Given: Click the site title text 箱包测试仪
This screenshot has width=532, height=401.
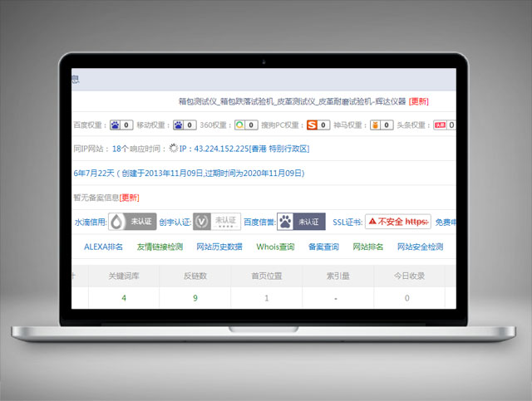Looking at the screenshot, I should point(198,101).
